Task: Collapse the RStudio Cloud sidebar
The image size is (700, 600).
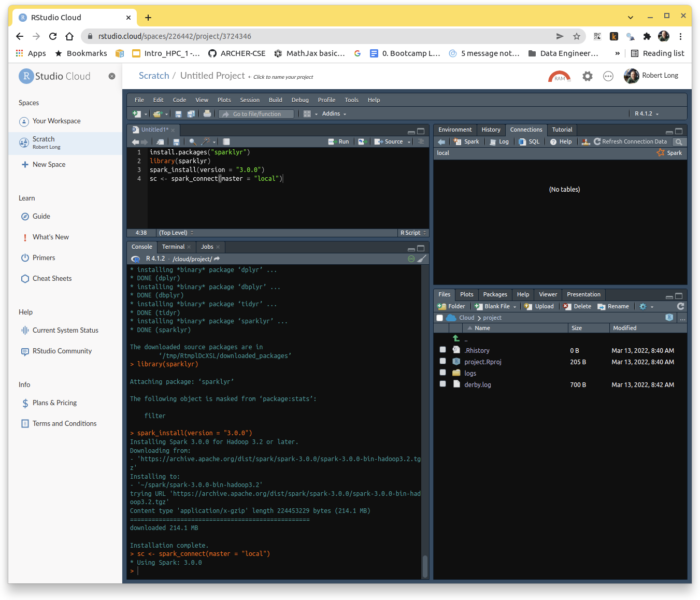Action: (111, 76)
